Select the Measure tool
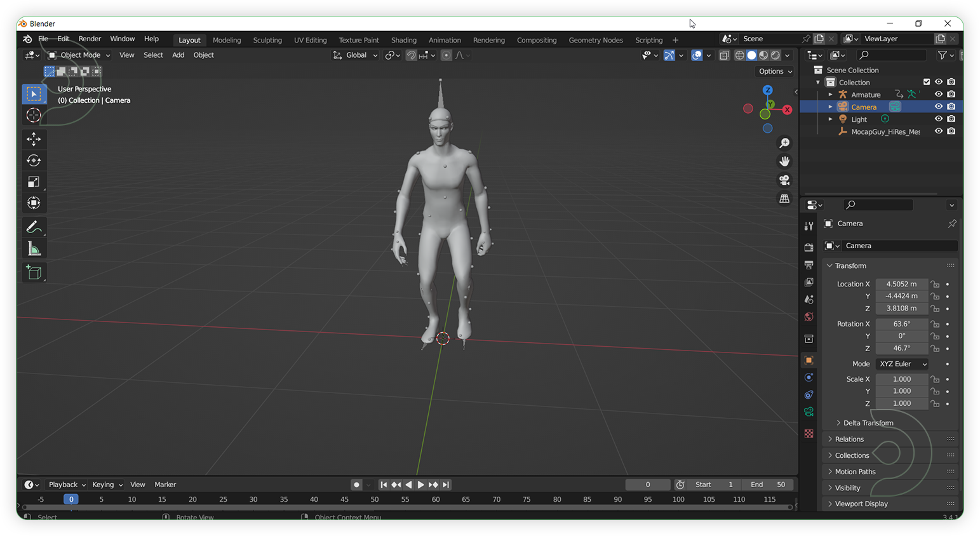 (34, 248)
